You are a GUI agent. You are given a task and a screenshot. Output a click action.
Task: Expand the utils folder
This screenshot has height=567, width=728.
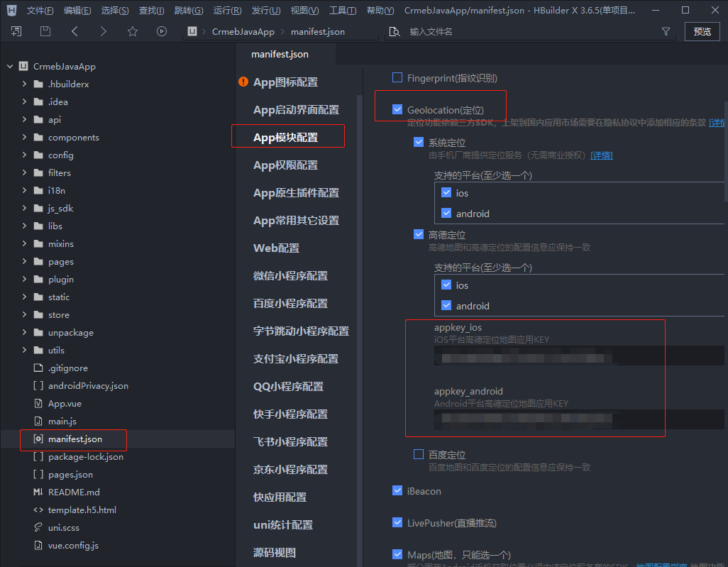25,350
